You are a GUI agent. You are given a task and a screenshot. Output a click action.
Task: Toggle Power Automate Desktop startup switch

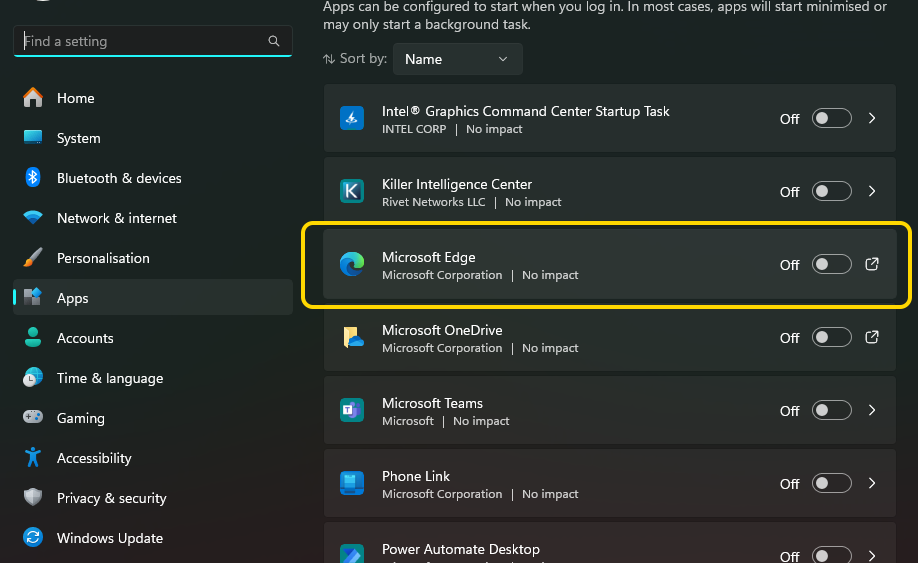[x=831, y=555]
